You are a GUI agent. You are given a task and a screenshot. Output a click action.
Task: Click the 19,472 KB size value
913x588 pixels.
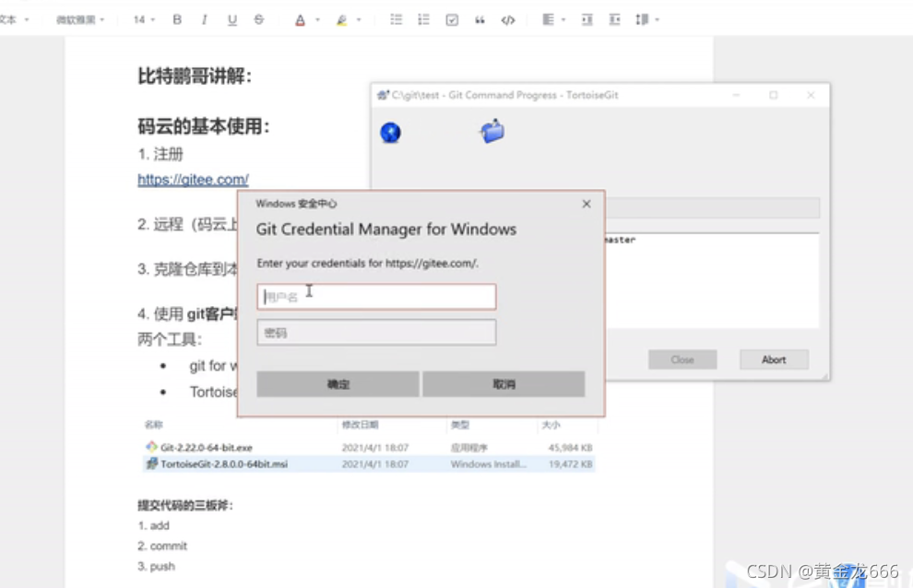570,464
